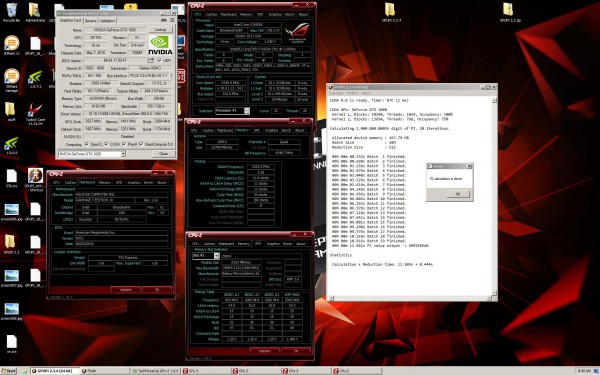
Task: Click the NVIDIA logo in GPU-Z
Action: coord(160,45)
